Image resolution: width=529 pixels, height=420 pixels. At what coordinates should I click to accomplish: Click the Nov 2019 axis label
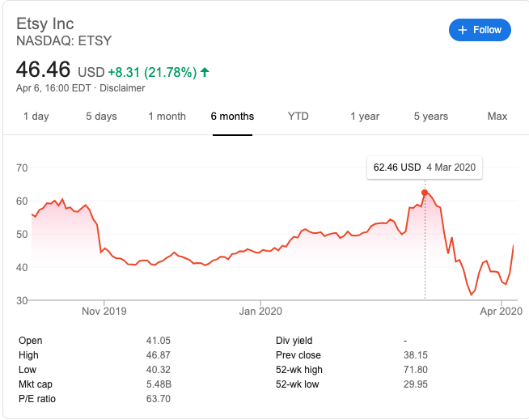104,310
